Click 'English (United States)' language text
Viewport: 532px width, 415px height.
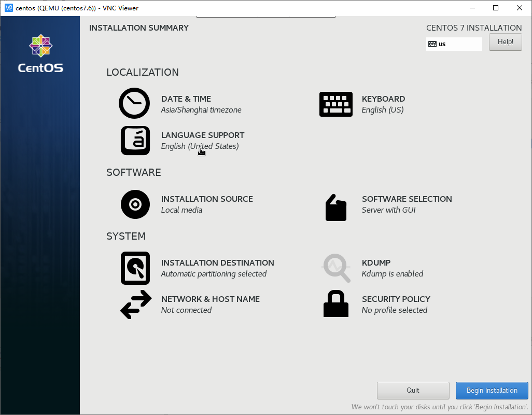pos(200,146)
